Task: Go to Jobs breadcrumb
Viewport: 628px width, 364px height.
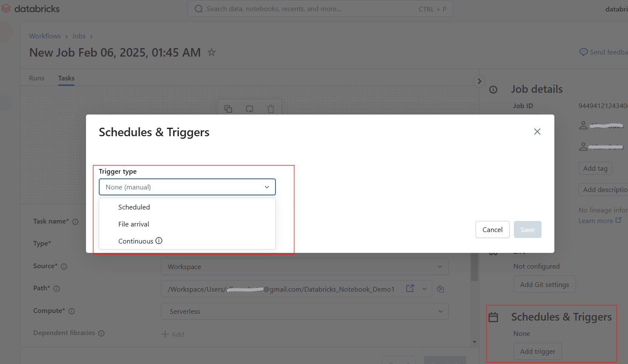Action: coord(79,36)
